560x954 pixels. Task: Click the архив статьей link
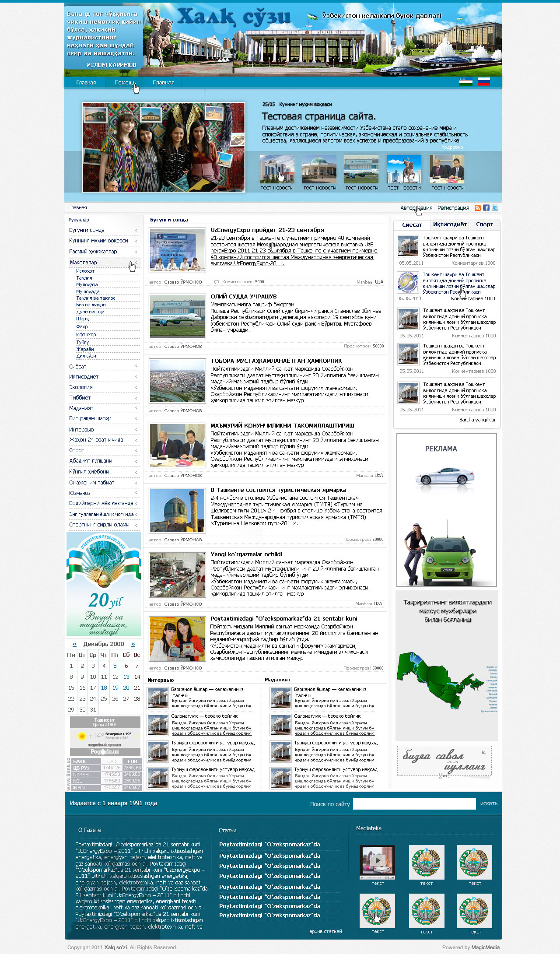325,931
